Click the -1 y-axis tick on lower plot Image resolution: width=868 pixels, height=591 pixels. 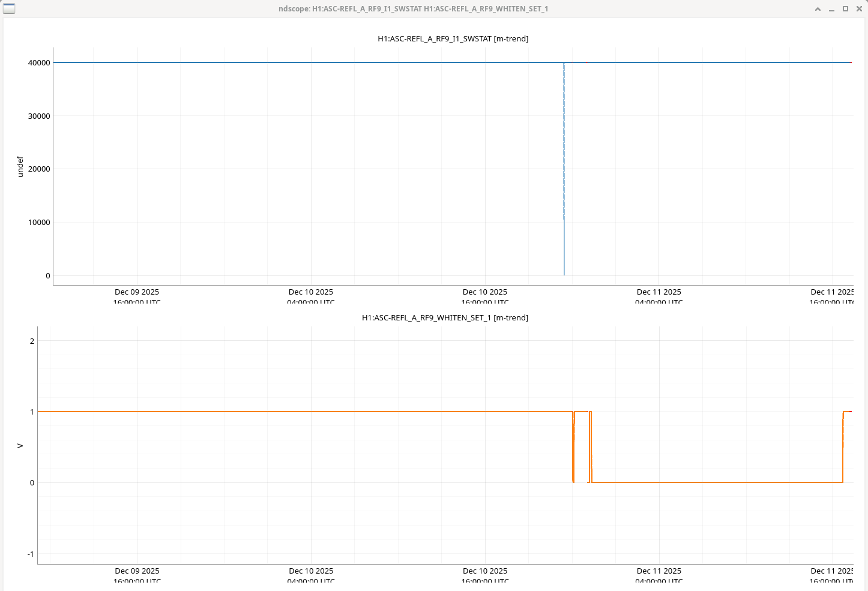coord(31,554)
